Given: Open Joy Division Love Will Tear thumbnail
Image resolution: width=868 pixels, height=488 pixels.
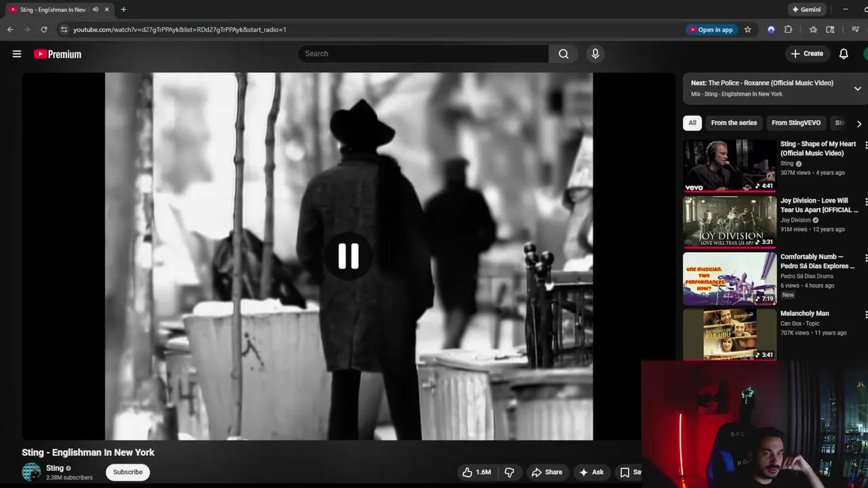Looking at the screenshot, I should [x=730, y=222].
